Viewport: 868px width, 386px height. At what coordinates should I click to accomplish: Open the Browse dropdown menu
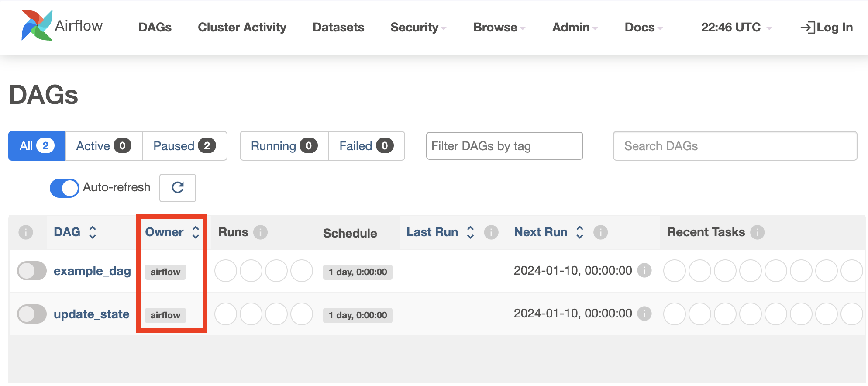point(499,28)
